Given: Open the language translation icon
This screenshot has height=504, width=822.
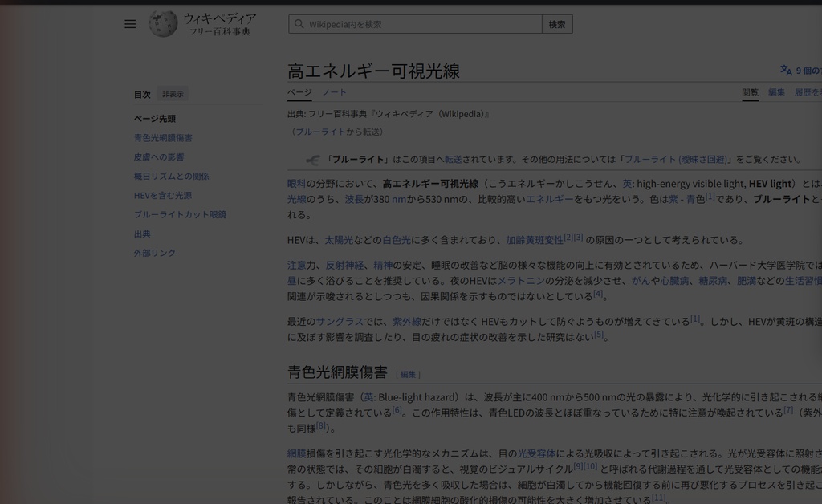Looking at the screenshot, I should tap(786, 70).
